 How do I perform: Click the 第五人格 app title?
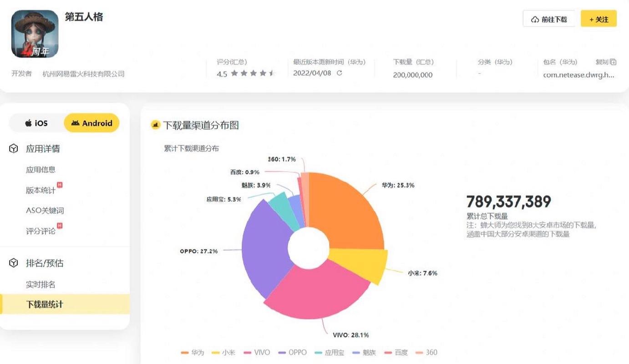point(84,17)
